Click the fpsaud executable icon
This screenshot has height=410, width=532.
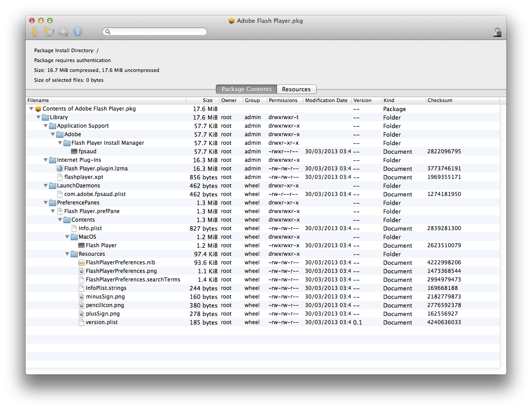[x=74, y=152]
